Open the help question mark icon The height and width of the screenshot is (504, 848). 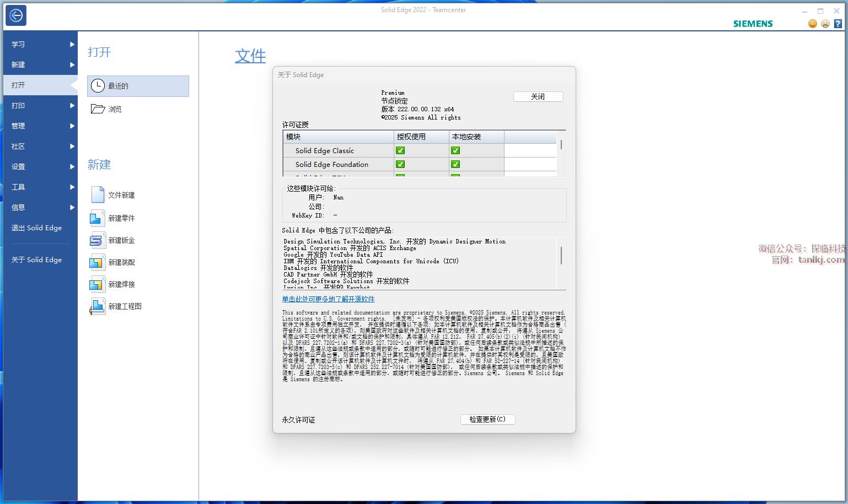click(x=838, y=24)
